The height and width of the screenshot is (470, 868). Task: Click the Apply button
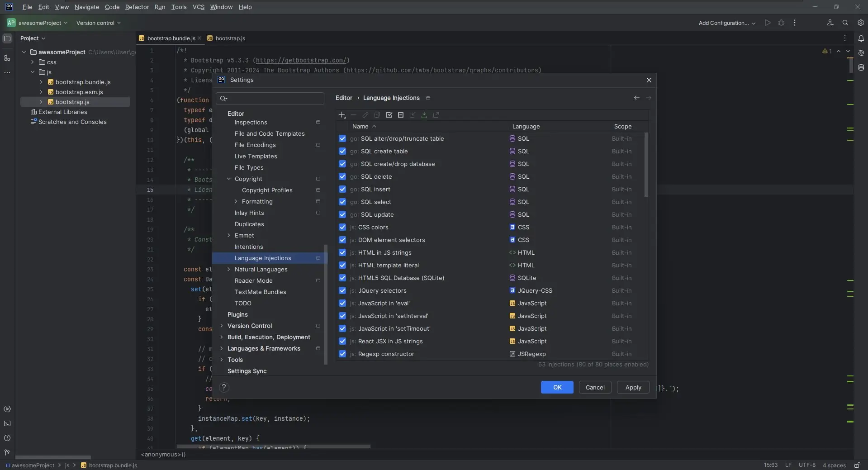[633, 388]
